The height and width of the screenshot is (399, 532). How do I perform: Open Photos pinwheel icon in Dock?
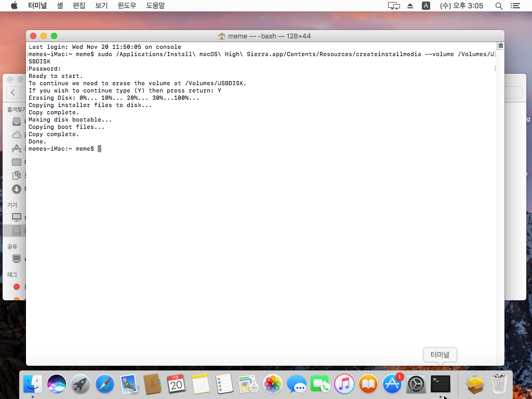tap(272, 384)
